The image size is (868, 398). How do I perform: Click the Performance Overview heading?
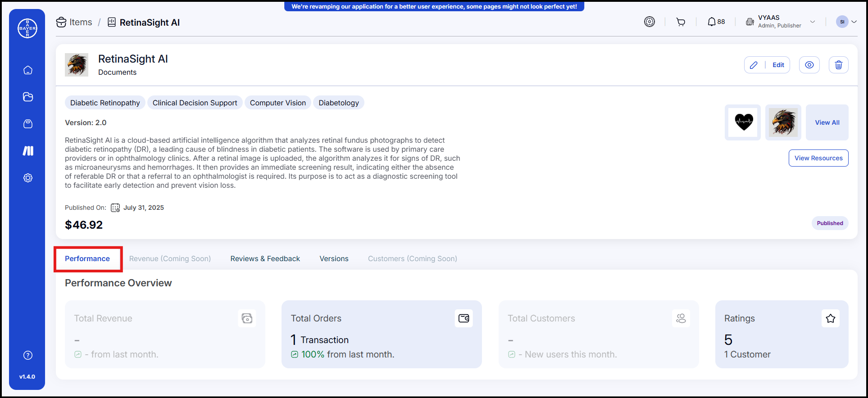coord(118,283)
